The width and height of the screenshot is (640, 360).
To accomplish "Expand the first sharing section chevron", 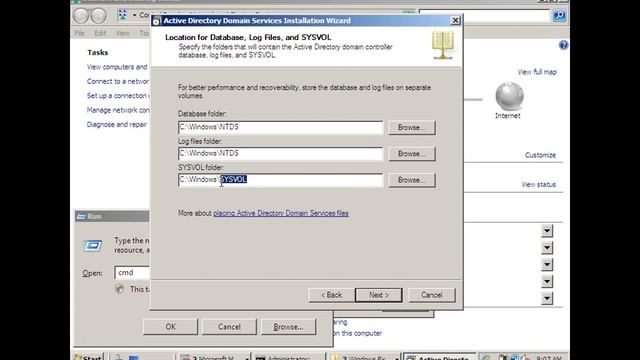I will coord(547,231).
